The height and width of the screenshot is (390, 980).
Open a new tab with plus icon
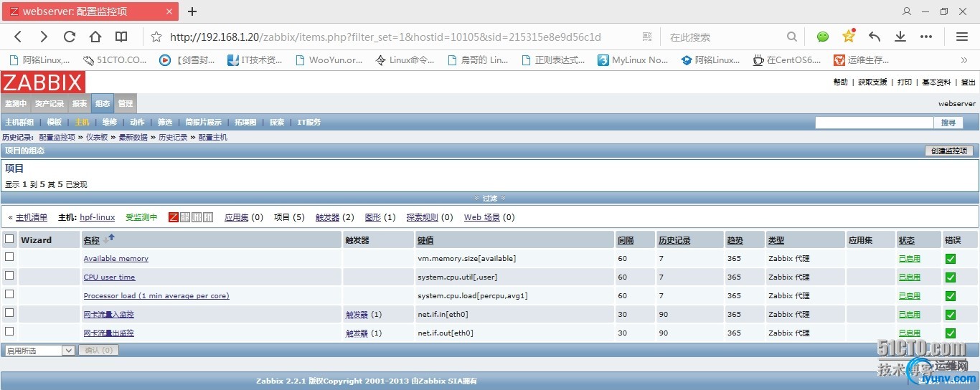tap(192, 11)
